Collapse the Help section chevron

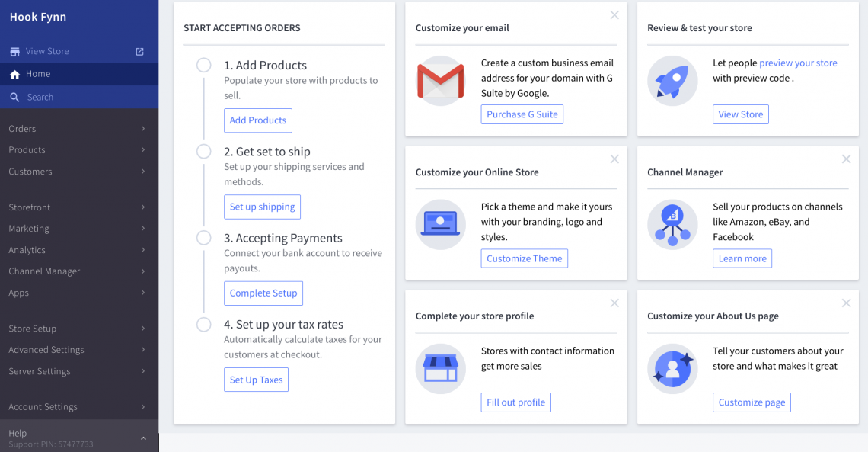click(143, 438)
